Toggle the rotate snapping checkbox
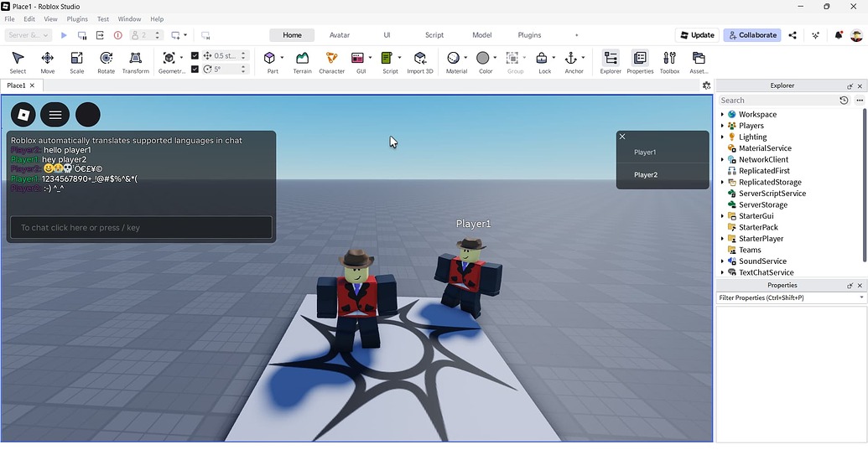The width and height of the screenshot is (868, 460). (x=195, y=69)
